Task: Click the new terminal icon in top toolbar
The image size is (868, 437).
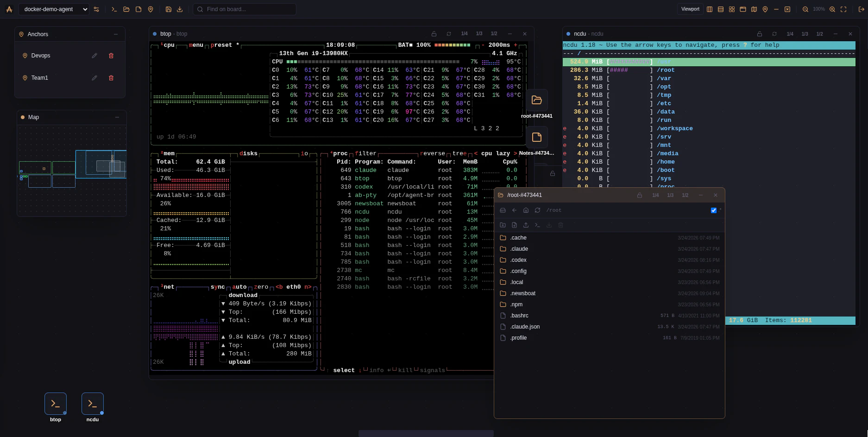Action: [114, 9]
